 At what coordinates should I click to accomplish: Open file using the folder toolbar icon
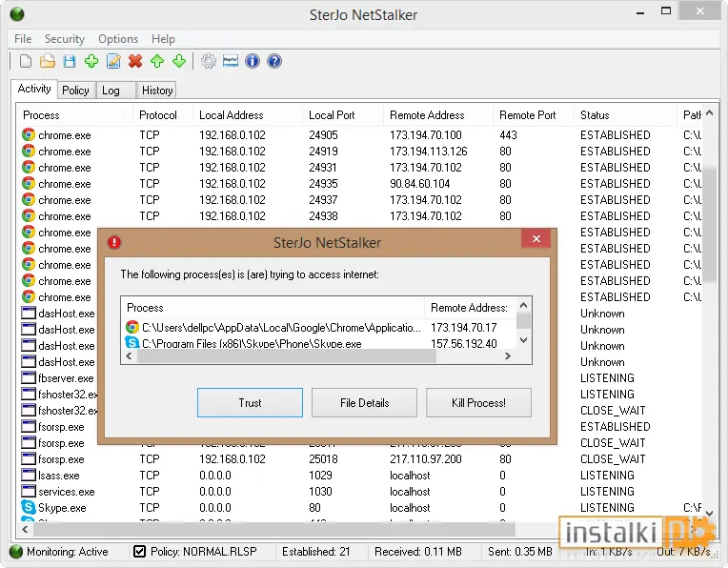[x=48, y=61]
